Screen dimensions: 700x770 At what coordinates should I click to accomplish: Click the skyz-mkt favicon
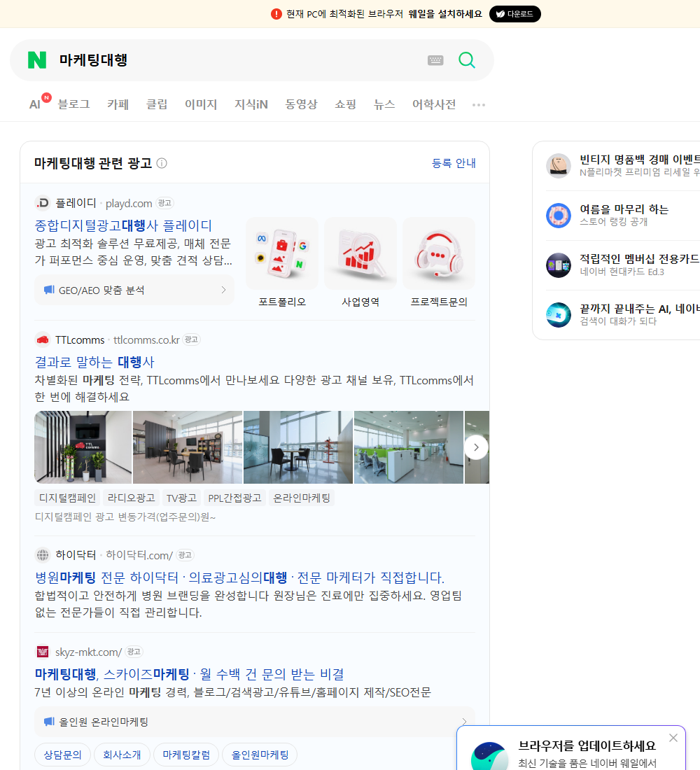[x=43, y=652]
